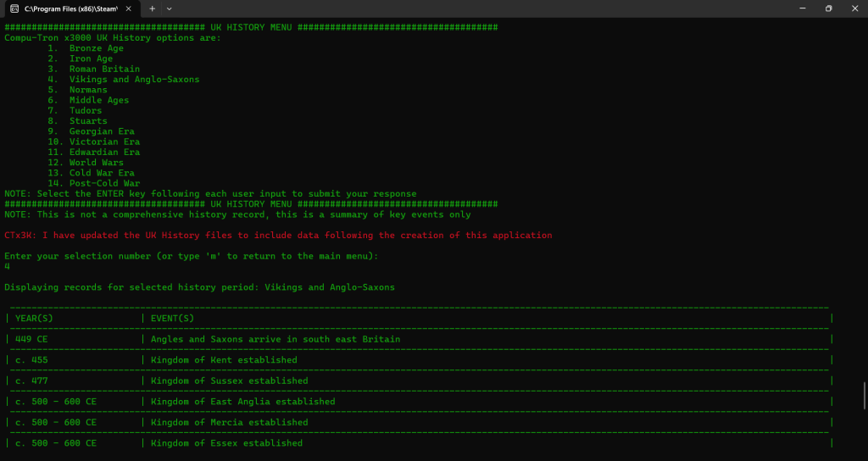The width and height of the screenshot is (868, 461).
Task: Close the terminal window
Action: [854, 8]
